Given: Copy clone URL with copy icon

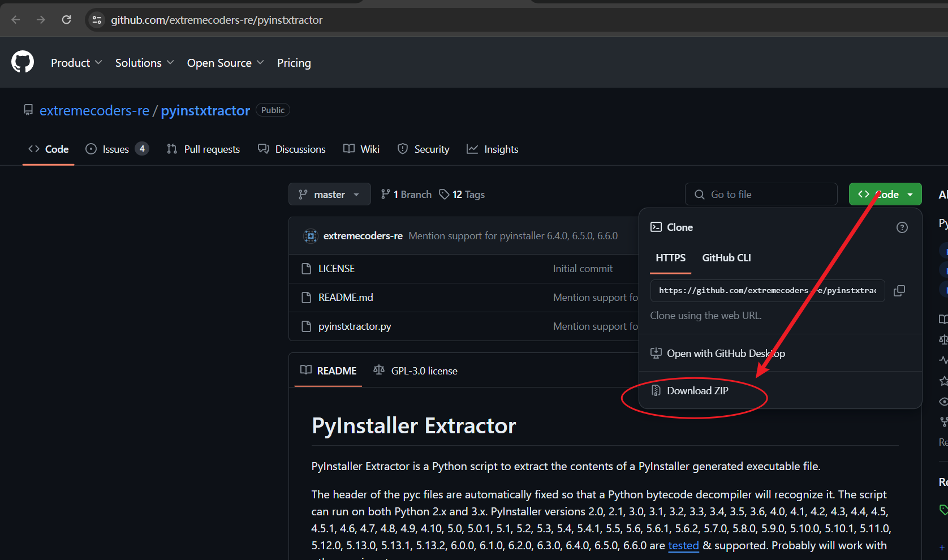Looking at the screenshot, I should pos(899,291).
